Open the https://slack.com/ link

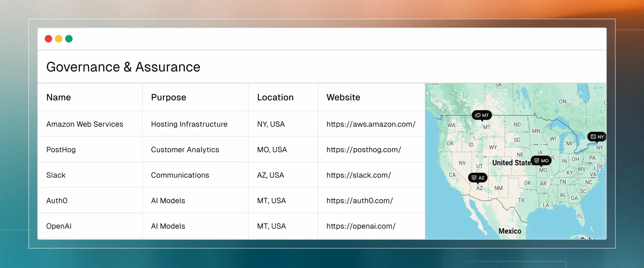click(359, 175)
